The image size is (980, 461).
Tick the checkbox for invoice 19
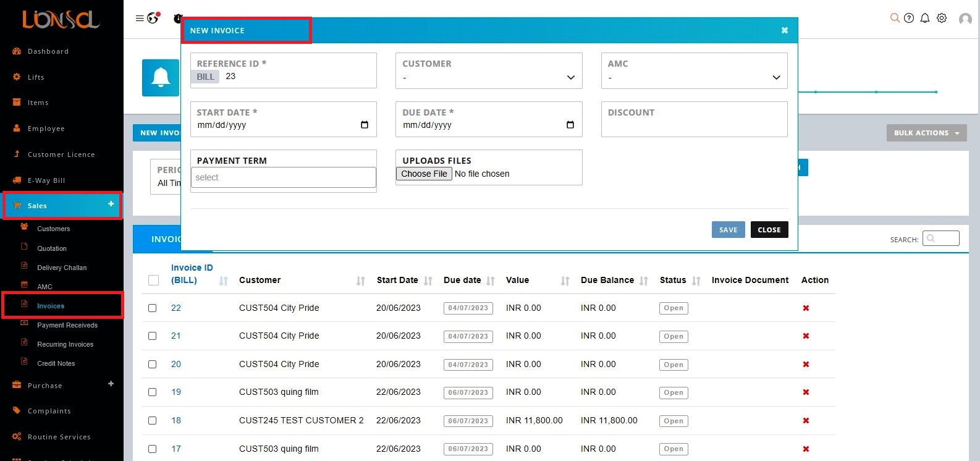pyautogui.click(x=153, y=392)
